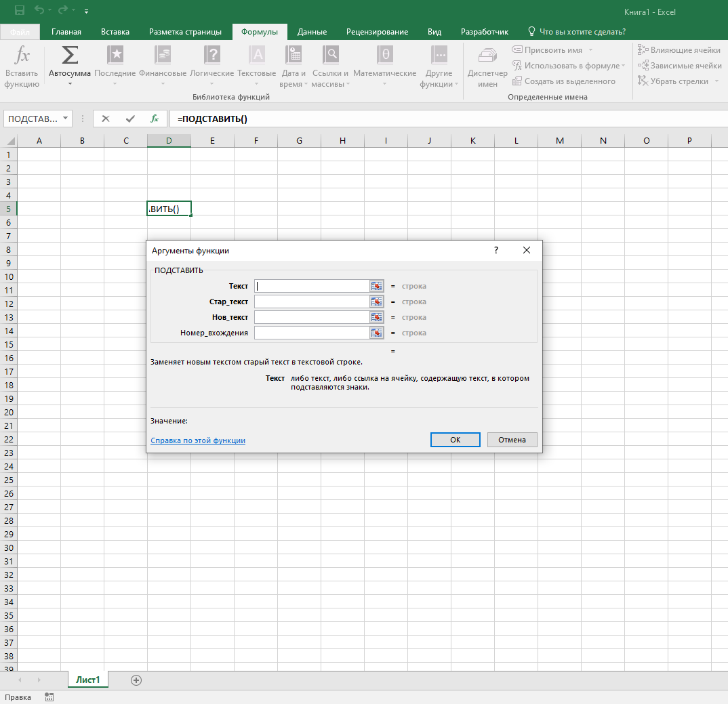
Task: Click the sheet scroll right arrow
Action: (x=39, y=680)
